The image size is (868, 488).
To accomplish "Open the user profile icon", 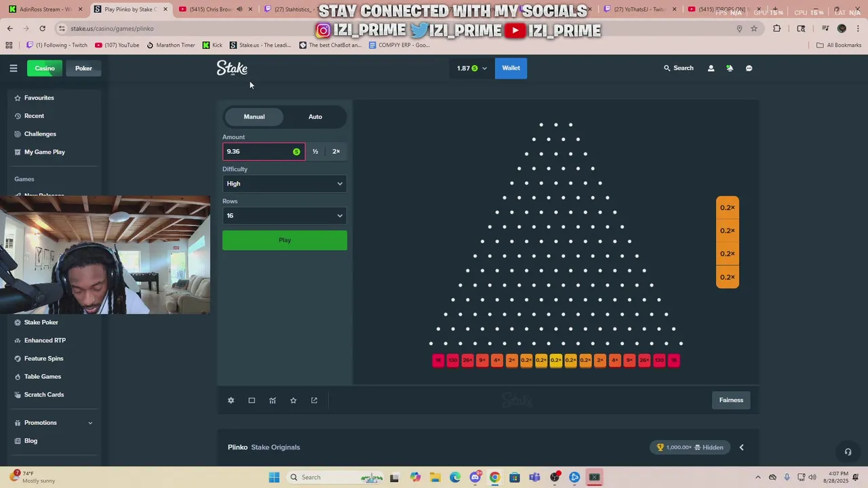I will click(711, 68).
